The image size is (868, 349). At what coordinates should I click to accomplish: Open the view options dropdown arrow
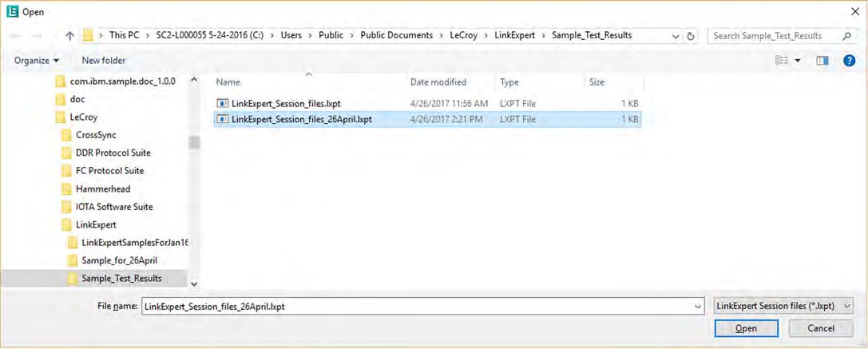(x=798, y=61)
